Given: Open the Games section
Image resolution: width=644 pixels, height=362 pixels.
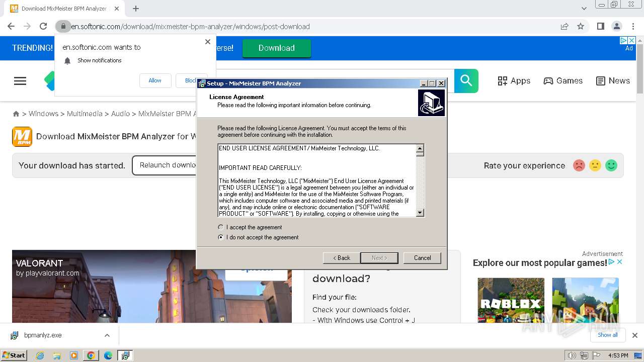Looking at the screenshot, I should pos(563,81).
